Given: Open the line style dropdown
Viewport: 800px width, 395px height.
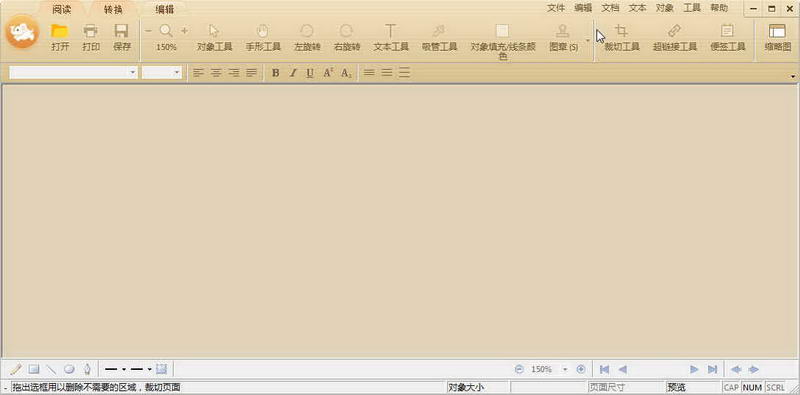Looking at the screenshot, I should click(149, 369).
